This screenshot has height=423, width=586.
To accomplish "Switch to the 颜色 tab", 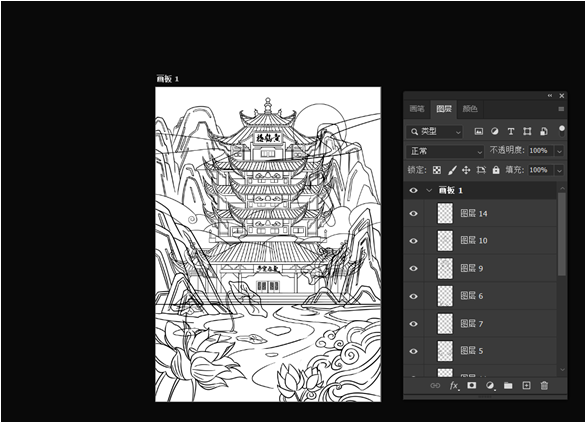I will pyautogui.click(x=470, y=109).
